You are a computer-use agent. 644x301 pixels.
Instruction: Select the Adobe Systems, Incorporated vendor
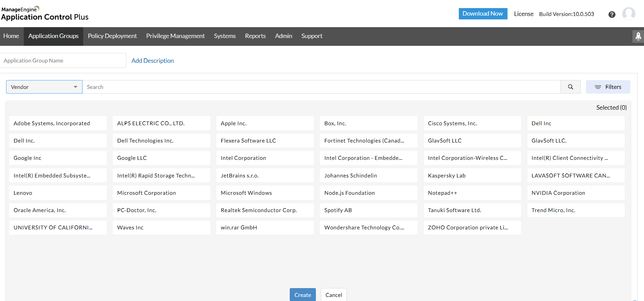click(58, 123)
